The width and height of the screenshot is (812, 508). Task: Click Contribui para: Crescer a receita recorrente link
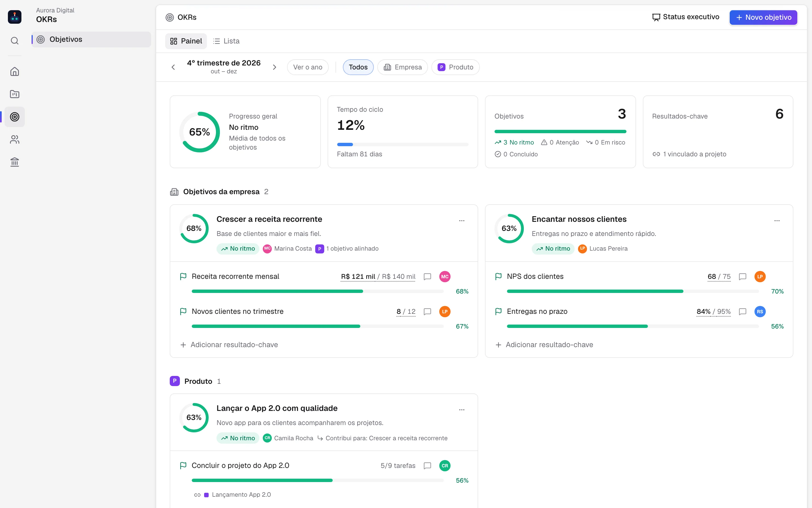click(x=383, y=438)
